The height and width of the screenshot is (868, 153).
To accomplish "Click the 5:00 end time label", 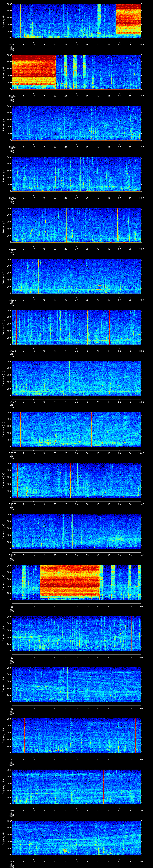I will [x=141, y=198].
